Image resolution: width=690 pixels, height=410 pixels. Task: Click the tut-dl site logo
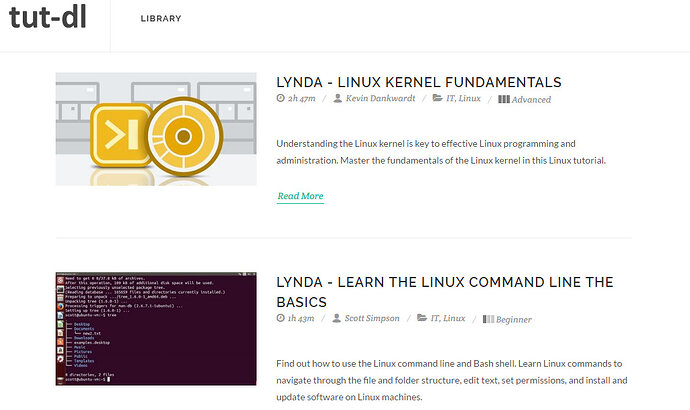tap(56, 21)
